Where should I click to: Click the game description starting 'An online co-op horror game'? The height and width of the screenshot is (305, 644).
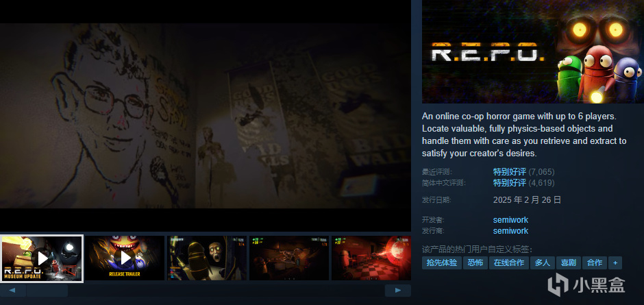tap(524, 135)
